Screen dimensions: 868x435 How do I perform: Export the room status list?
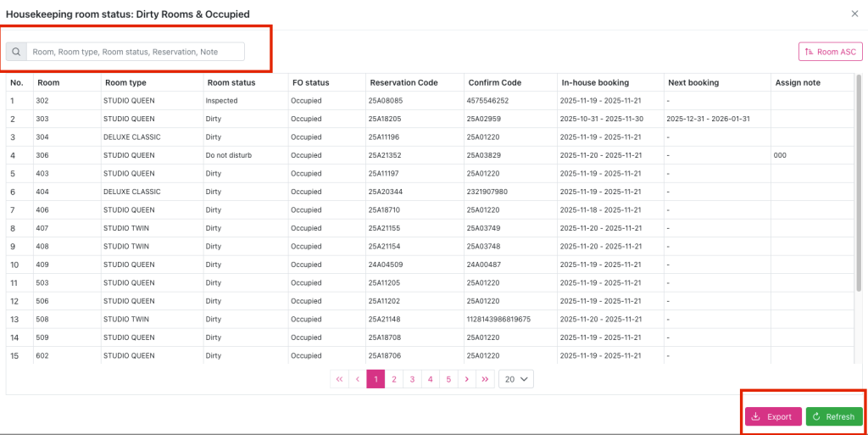click(x=772, y=416)
